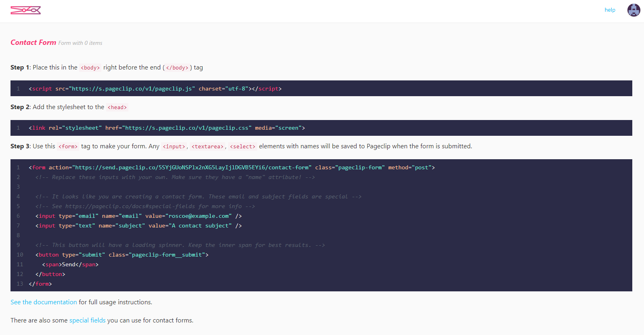Click the Step 2 label

click(x=20, y=107)
